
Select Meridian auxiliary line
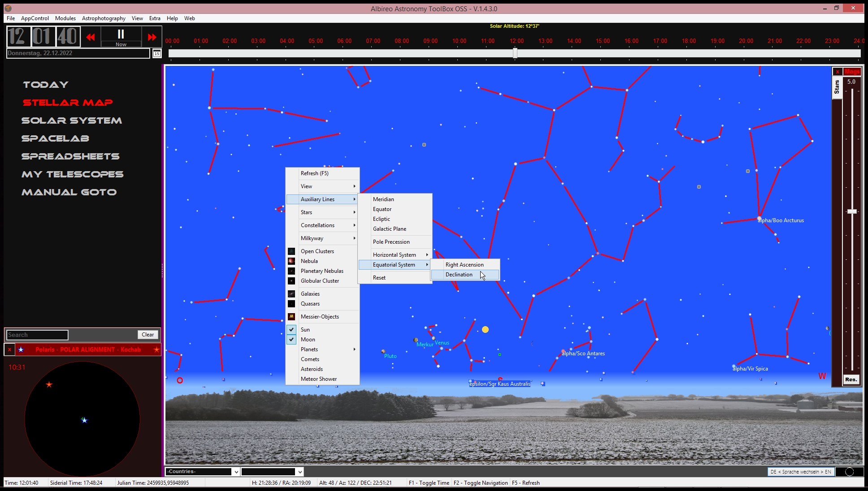[395, 199]
